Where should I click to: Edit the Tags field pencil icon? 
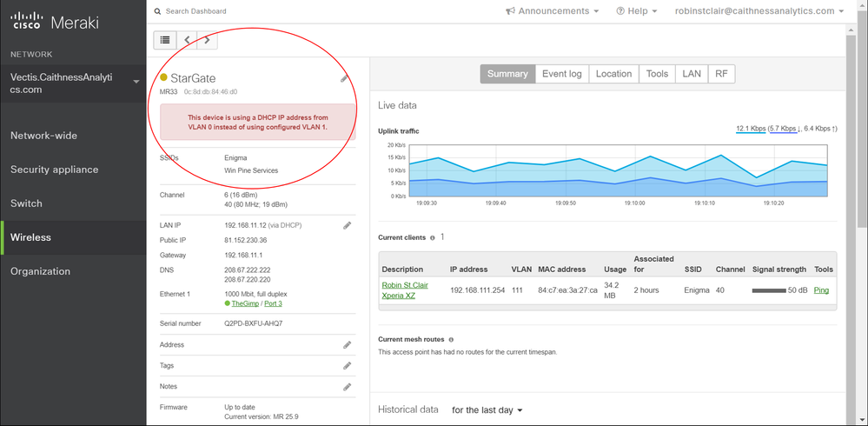click(x=347, y=366)
